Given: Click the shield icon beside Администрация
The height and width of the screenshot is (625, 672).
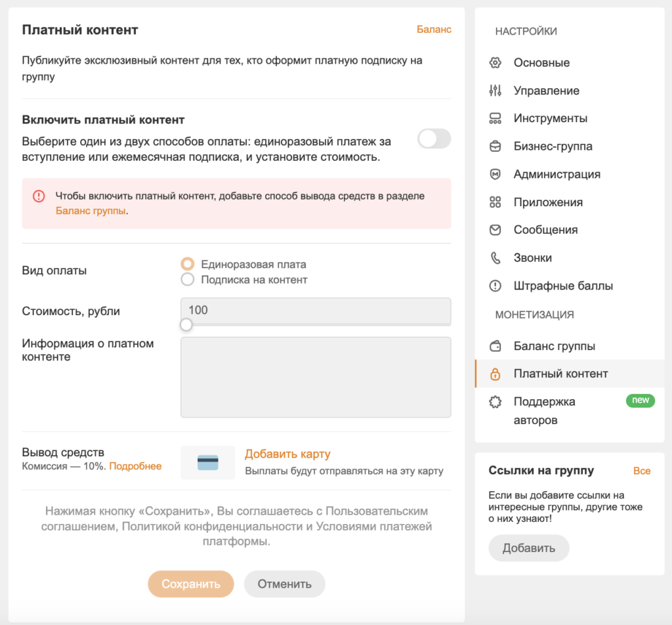Looking at the screenshot, I should [x=495, y=175].
